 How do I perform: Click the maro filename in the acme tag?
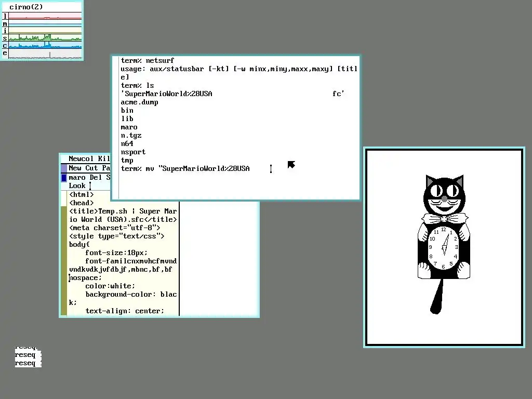click(77, 178)
